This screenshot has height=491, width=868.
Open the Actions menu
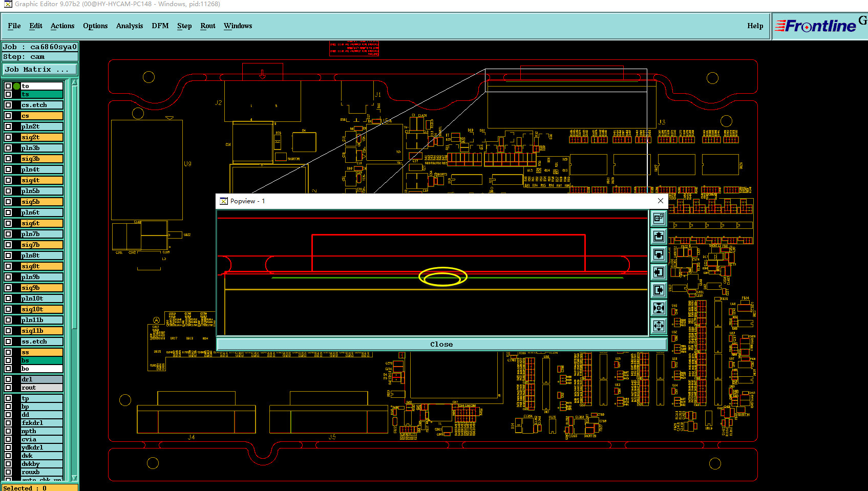[x=62, y=26]
